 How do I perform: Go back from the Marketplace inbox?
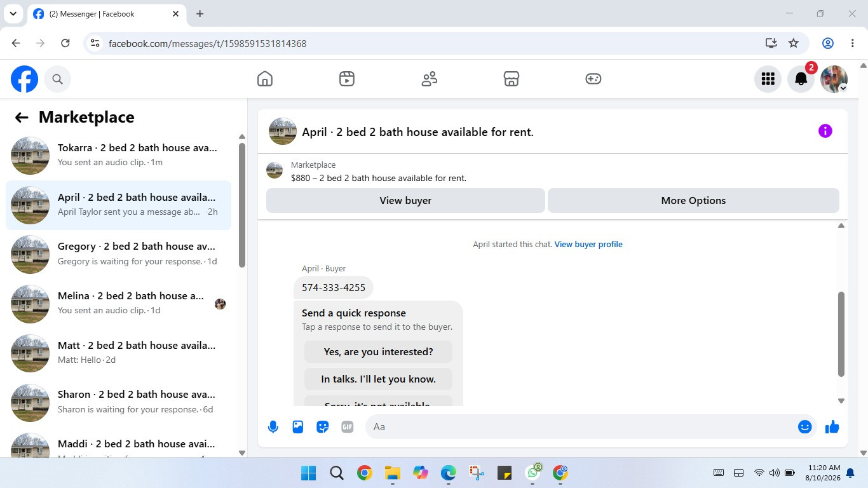pos(22,117)
